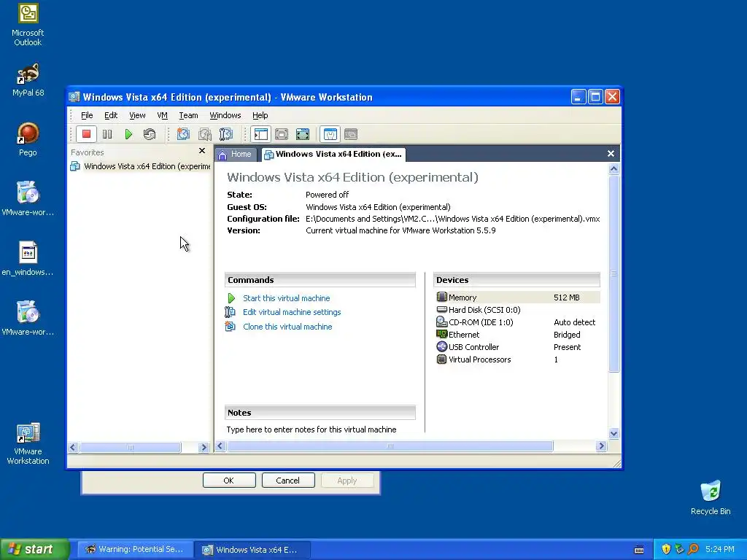Image resolution: width=747 pixels, height=560 pixels.
Task: Click the Edit virtual machine settings link
Action: click(292, 312)
